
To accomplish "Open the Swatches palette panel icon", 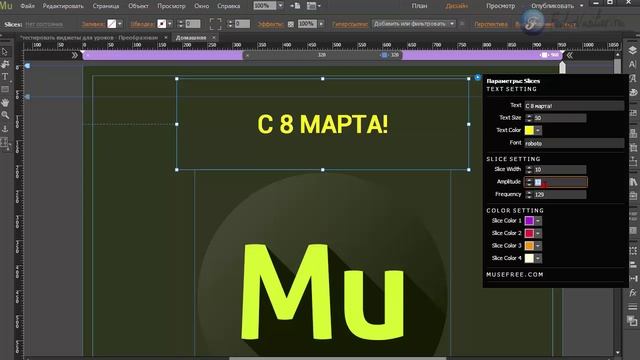I will click(x=633, y=92).
